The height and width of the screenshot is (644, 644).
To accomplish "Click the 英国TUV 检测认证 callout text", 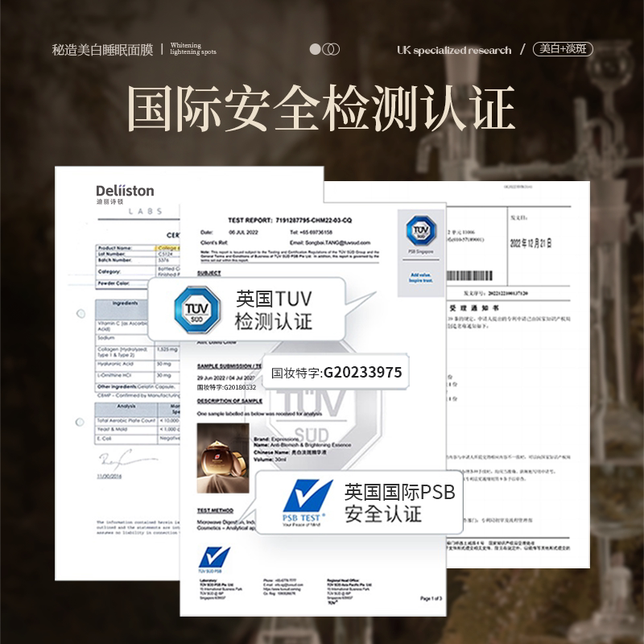I will click(x=273, y=310).
